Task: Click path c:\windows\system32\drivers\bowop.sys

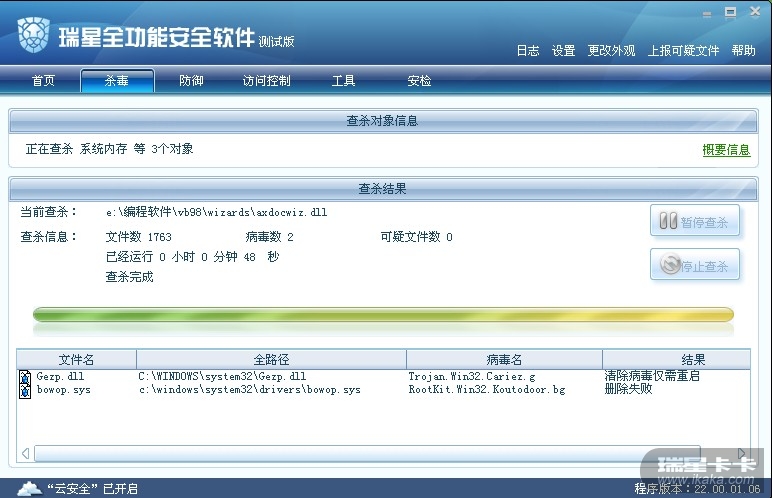Action: [249, 390]
